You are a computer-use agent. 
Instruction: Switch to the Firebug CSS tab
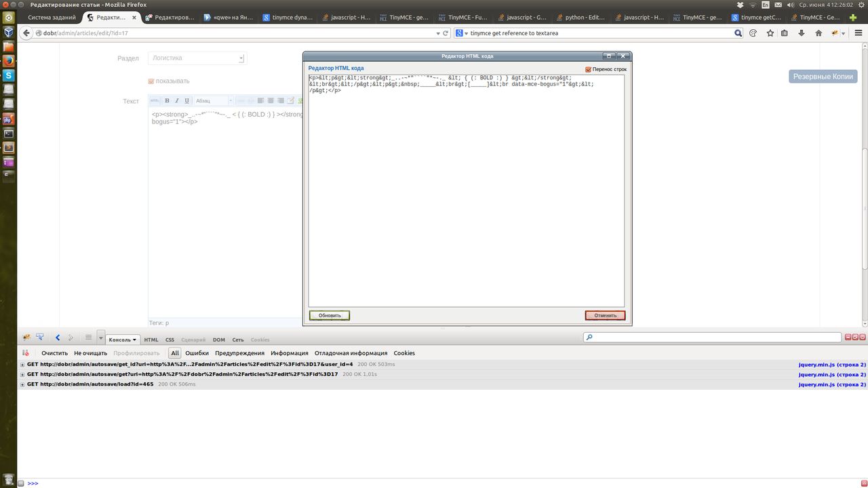[x=170, y=340]
